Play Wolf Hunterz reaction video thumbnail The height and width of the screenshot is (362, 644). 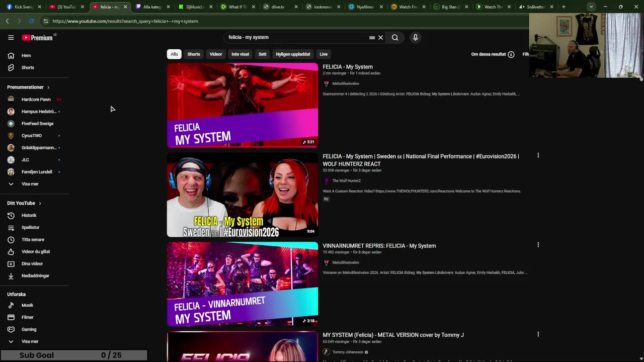[243, 195]
